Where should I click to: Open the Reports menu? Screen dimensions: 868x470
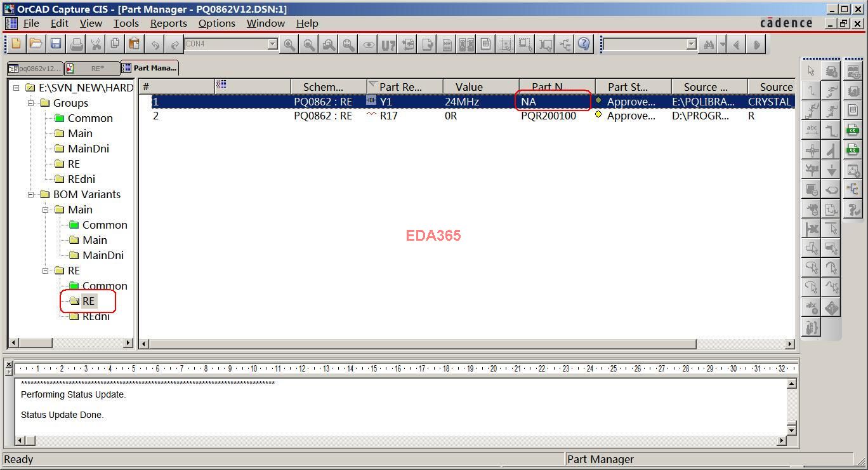coord(169,23)
